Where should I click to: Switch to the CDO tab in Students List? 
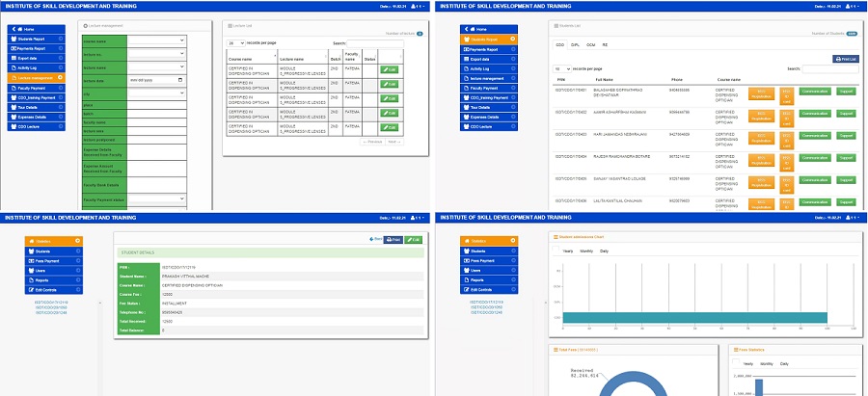(x=559, y=44)
